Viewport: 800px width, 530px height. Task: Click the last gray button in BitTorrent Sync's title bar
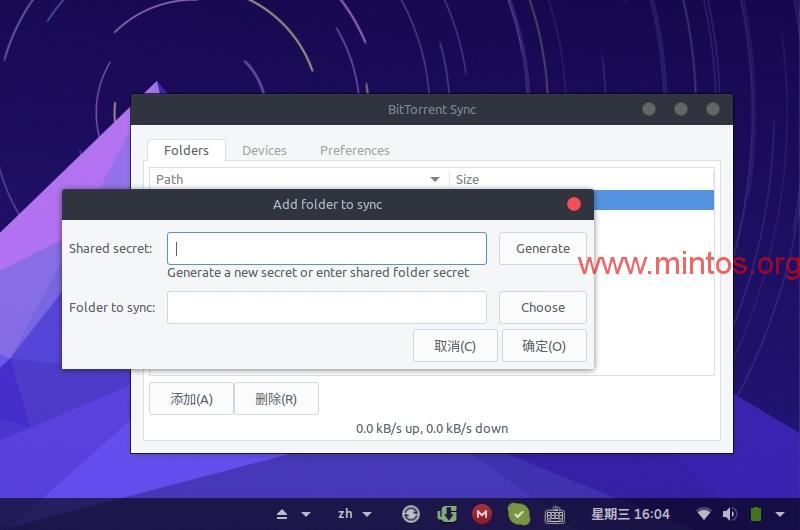(x=713, y=109)
